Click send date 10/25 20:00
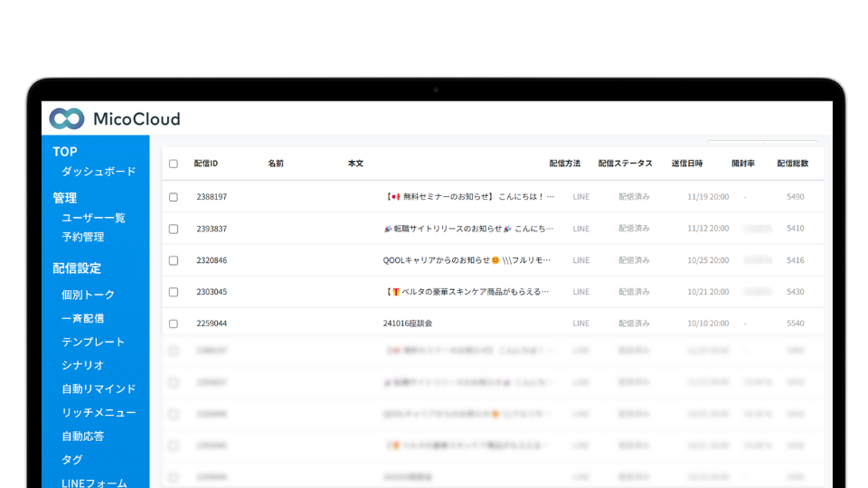The image size is (868, 488). click(708, 260)
